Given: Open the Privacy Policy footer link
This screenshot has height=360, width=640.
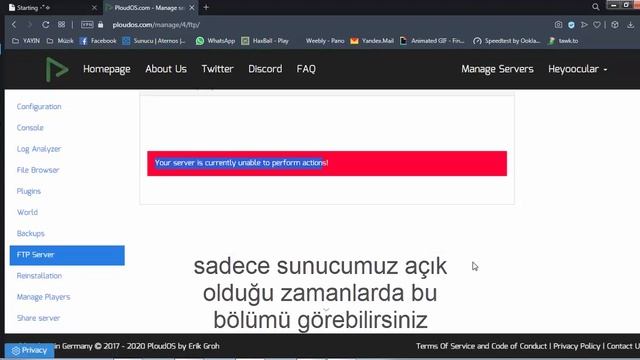Looking at the screenshot, I should pyautogui.click(x=577, y=346).
